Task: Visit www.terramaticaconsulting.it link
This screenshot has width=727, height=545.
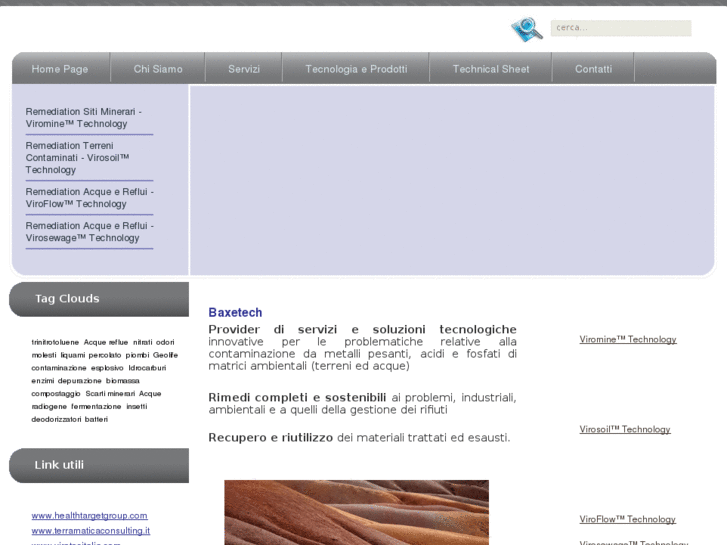Action: coord(91,531)
